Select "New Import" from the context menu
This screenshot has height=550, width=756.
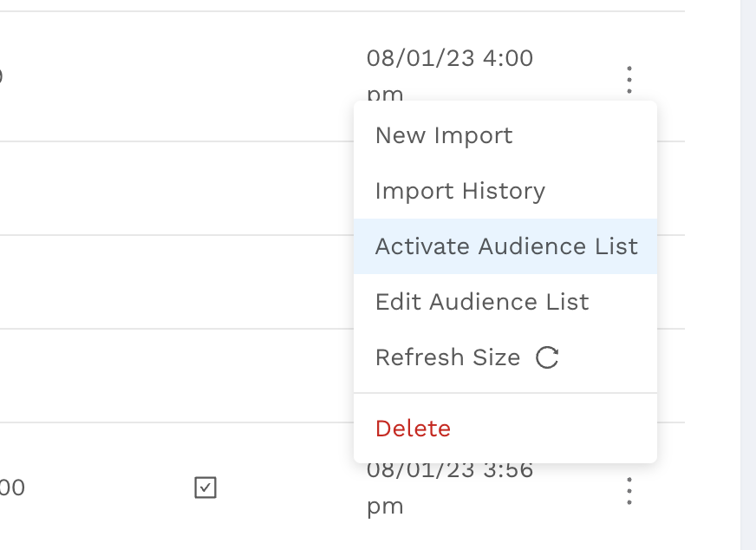(x=443, y=135)
